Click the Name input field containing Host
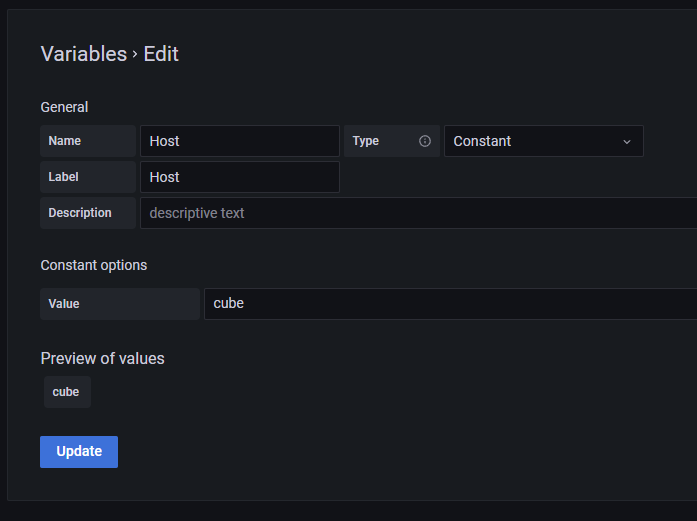 [x=240, y=141]
